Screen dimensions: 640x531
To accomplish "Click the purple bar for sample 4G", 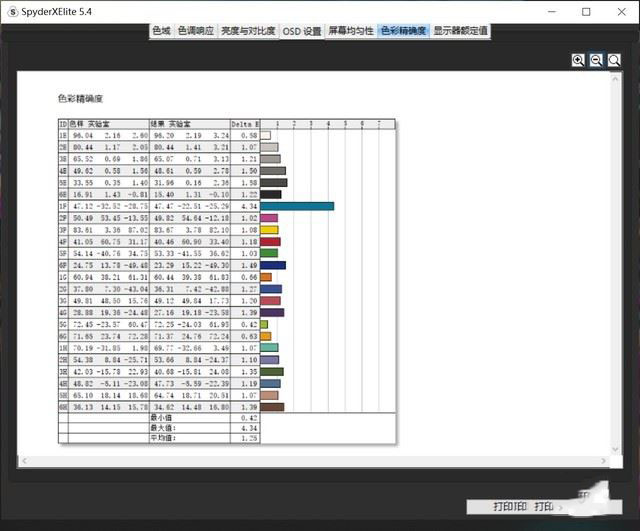I will [x=272, y=313].
